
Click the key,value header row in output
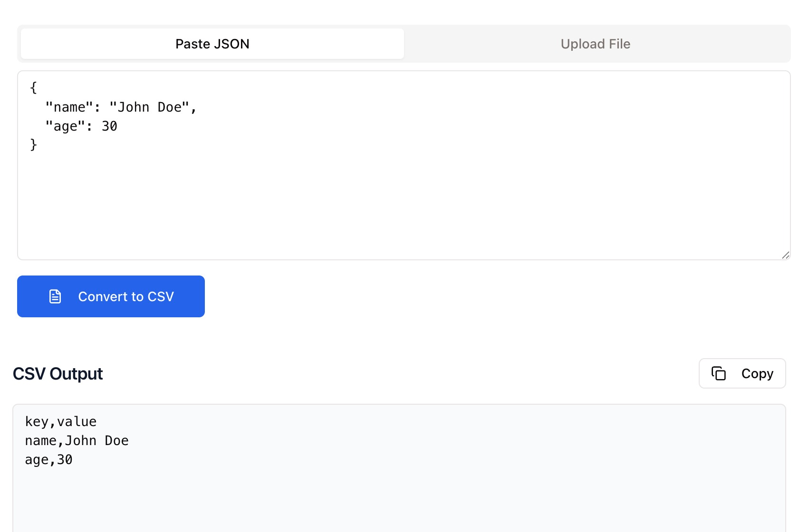[61, 421]
